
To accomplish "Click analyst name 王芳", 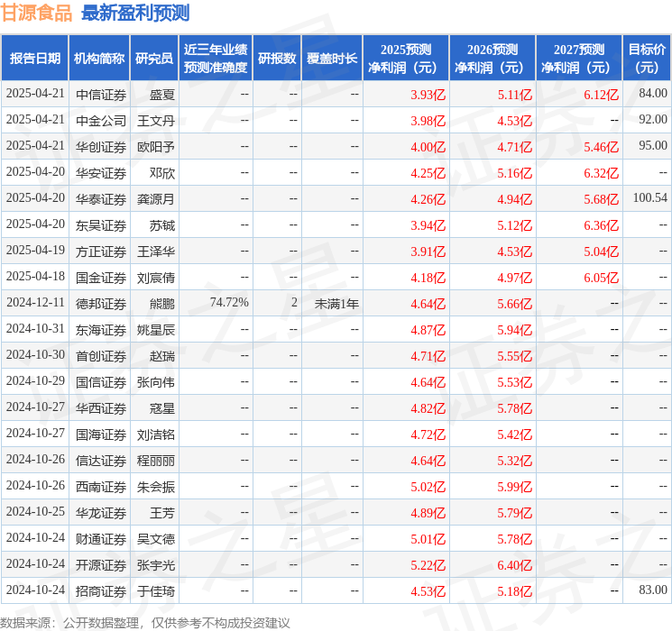I will tap(162, 513).
